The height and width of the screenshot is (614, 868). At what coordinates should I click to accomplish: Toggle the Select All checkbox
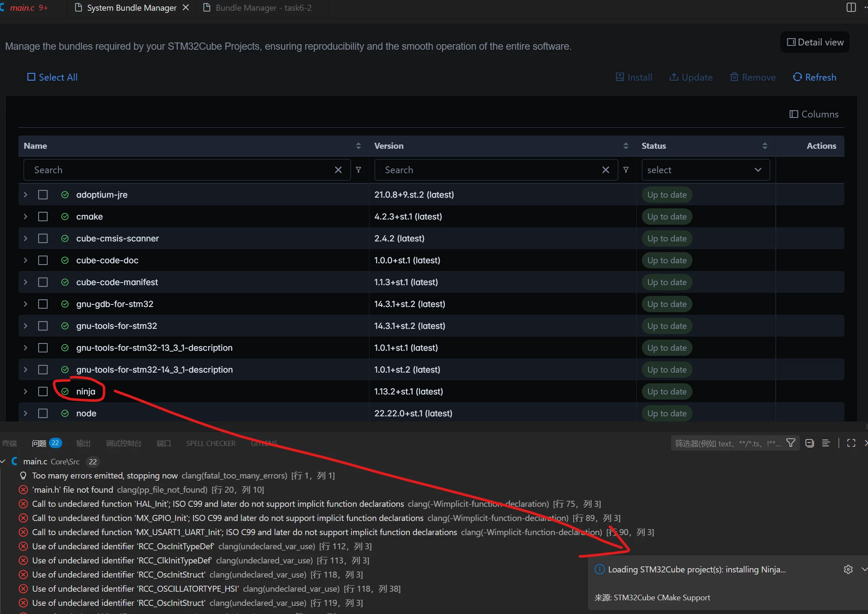[31, 77]
